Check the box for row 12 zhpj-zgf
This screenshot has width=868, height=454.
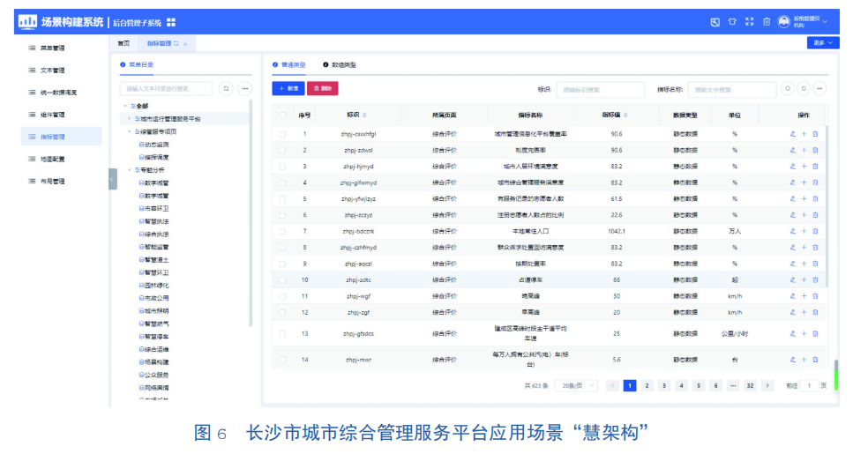pyautogui.click(x=283, y=312)
